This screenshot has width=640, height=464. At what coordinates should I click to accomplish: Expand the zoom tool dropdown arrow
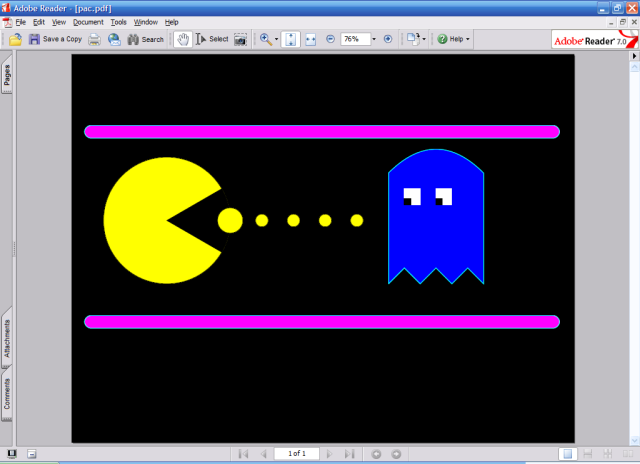(x=276, y=39)
